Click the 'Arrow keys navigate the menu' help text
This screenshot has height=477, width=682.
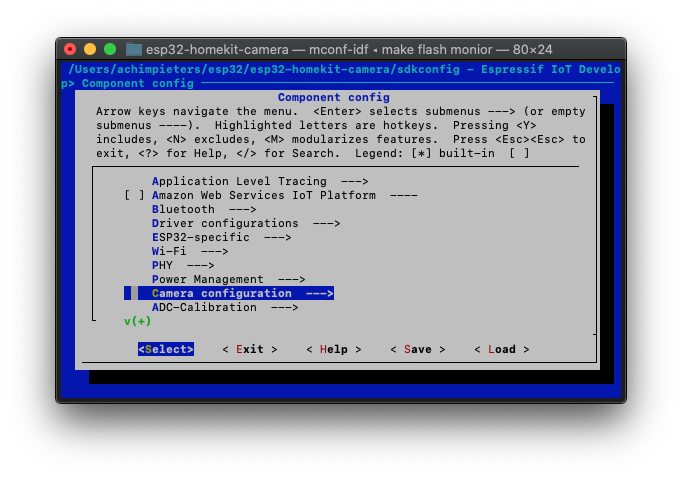click(x=197, y=111)
